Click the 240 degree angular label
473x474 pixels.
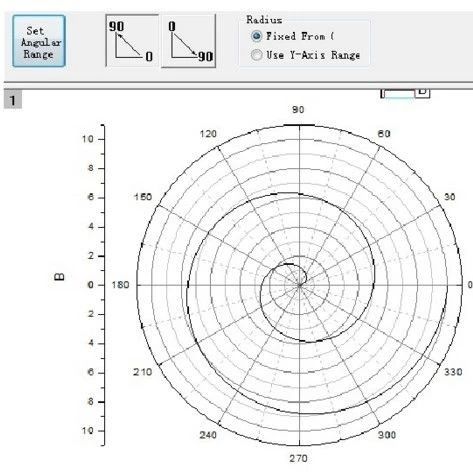tap(208, 435)
